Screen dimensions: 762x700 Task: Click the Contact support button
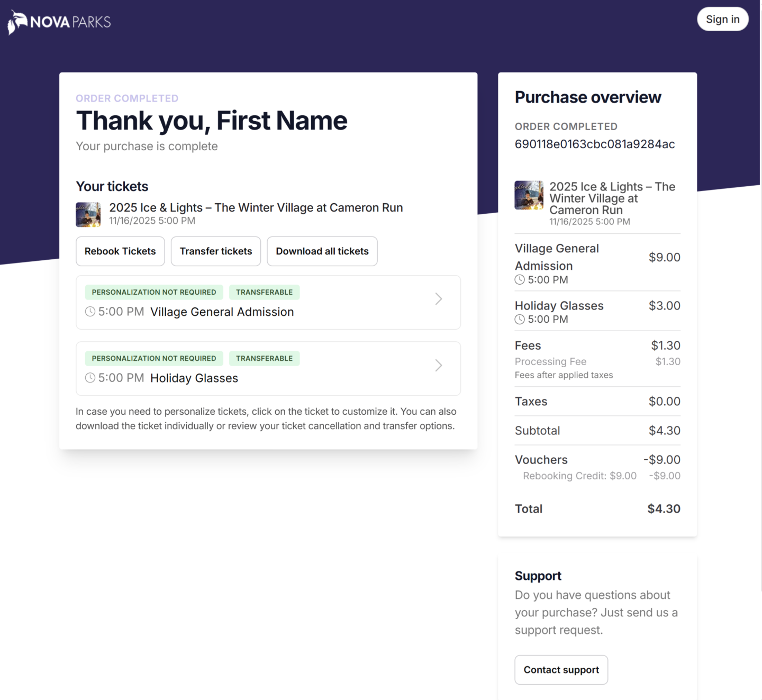561,669
